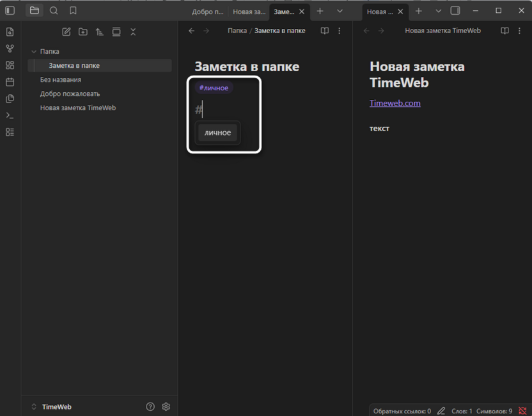Open the tab list dropdown chevron in left pane
Screen dimensions: 532x416
pos(340,11)
